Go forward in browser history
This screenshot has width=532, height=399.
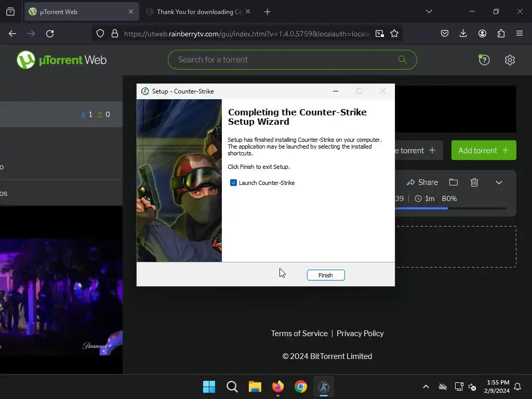[31, 34]
